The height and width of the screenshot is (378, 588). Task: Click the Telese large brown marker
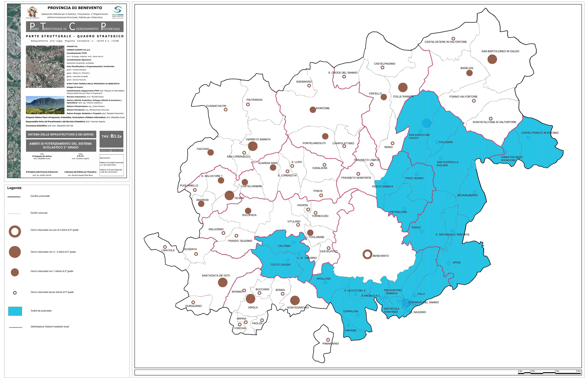229,195
